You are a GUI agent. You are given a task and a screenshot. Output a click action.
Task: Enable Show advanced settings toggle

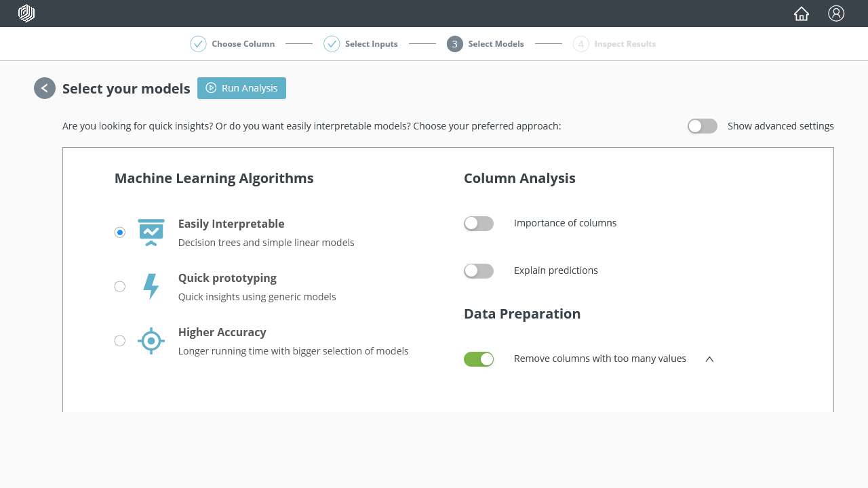click(703, 126)
